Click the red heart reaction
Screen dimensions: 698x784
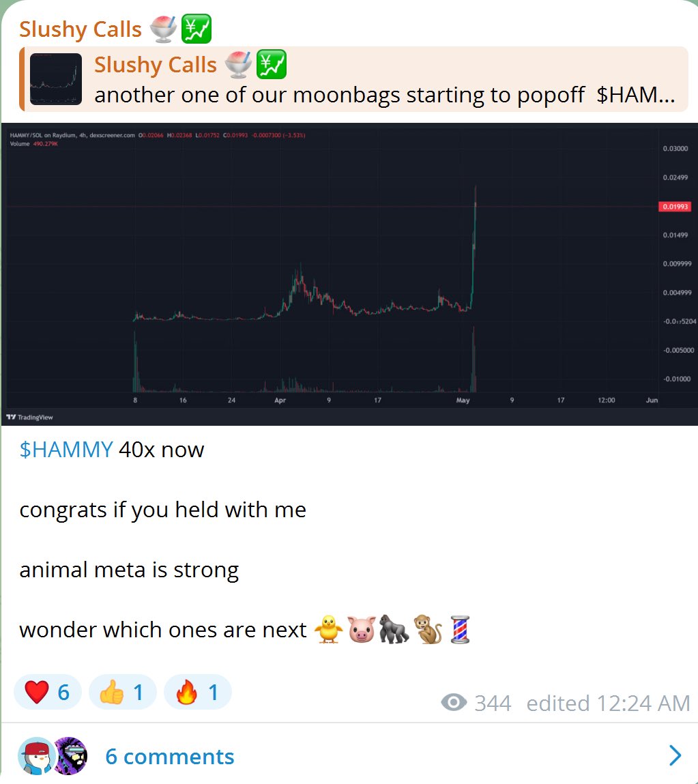click(48, 693)
